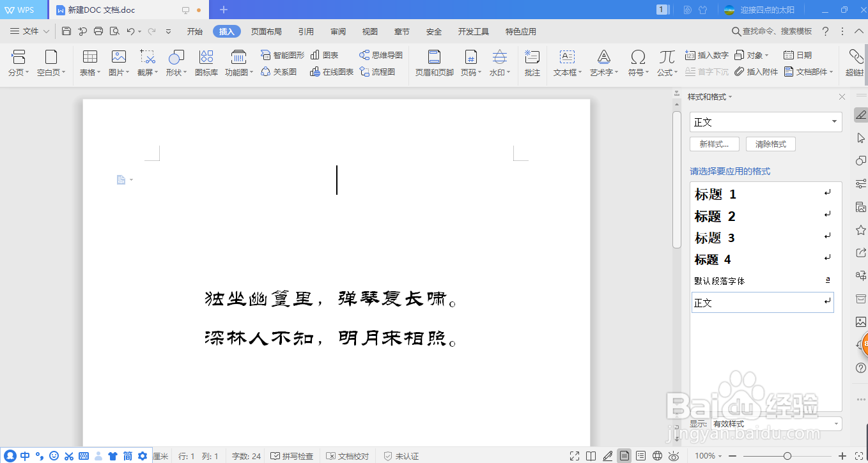Insert WordArt via the 艺术字 icon

(x=602, y=62)
